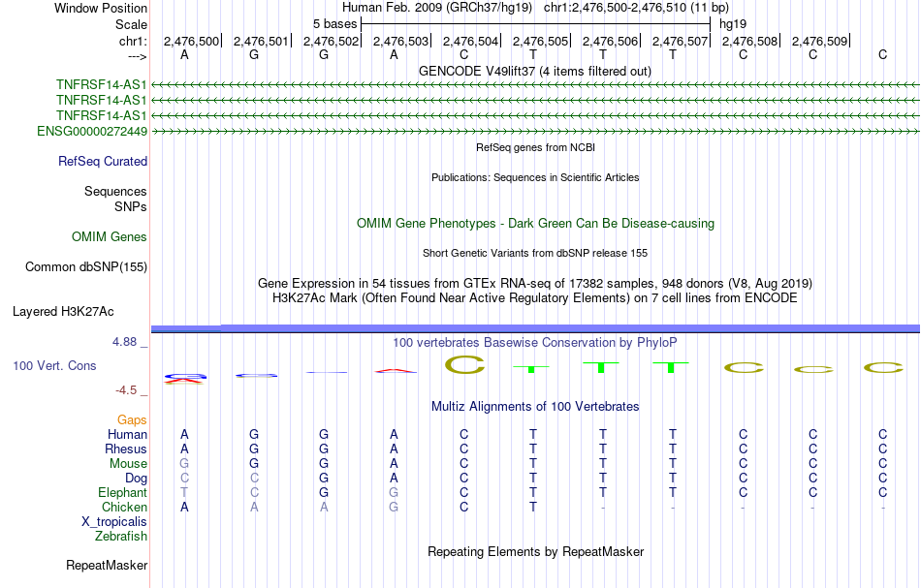The image size is (921, 588).
Task: Open Multiz Alignments of 100 Vertebrates title
Action: click(x=535, y=407)
